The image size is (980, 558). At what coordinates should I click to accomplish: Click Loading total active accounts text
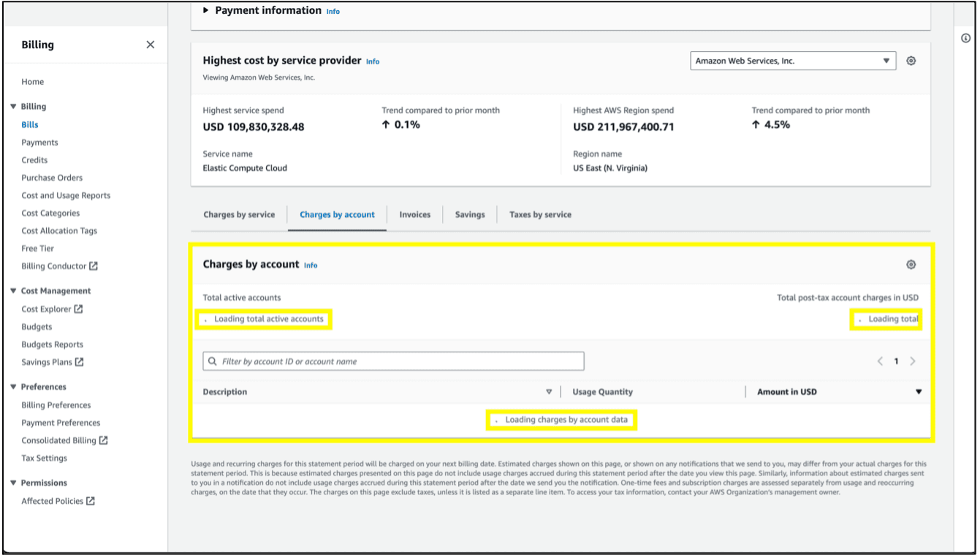pyautogui.click(x=268, y=319)
